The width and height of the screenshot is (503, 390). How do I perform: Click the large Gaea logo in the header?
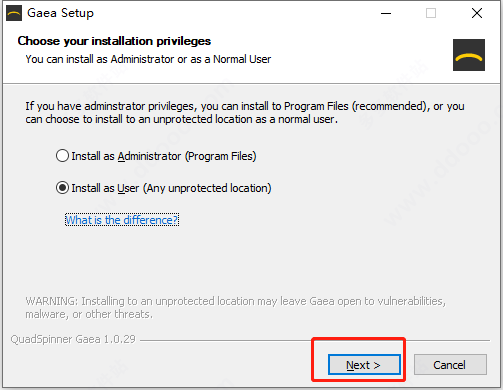click(x=469, y=55)
